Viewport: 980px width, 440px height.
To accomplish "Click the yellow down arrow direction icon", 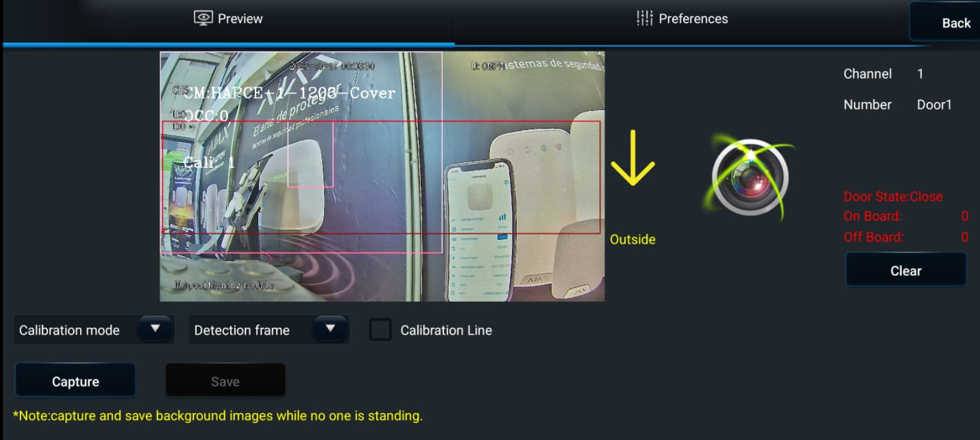I will pos(632,158).
